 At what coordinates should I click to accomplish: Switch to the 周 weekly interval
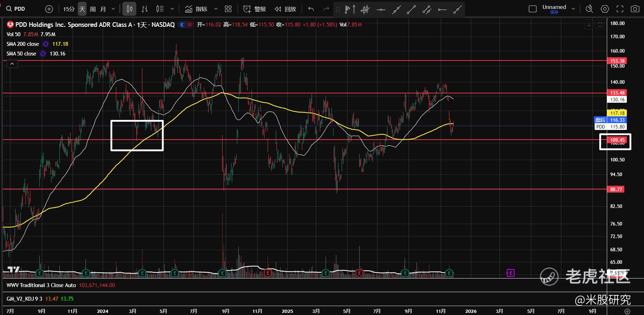(93, 9)
